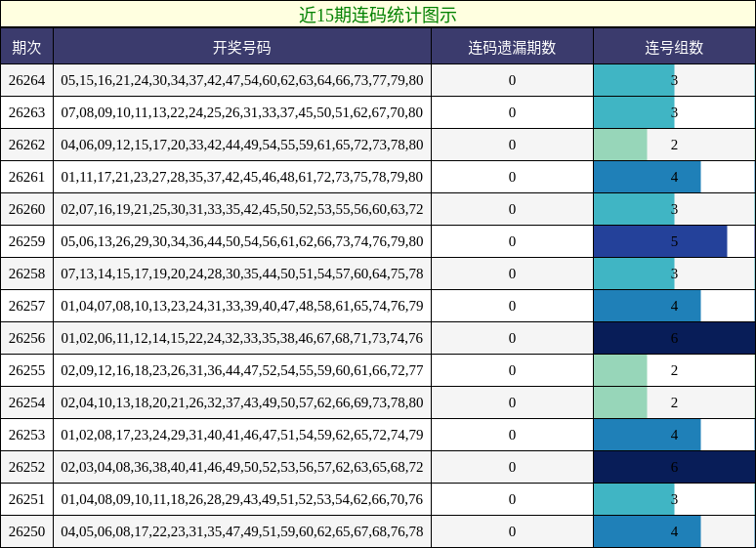
Task: Click the blue bar for period 26257
Action: pyautogui.click(x=647, y=306)
